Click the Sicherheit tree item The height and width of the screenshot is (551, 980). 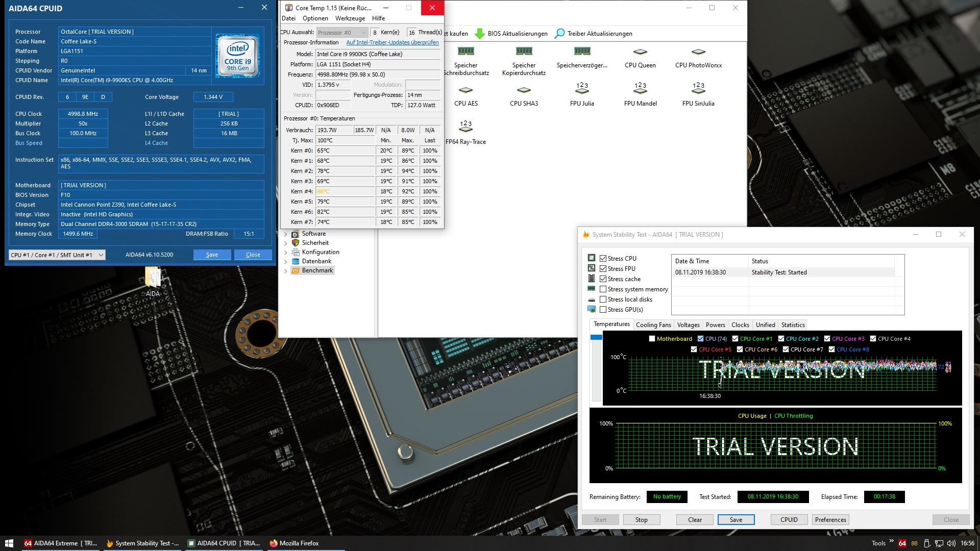point(315,243)
